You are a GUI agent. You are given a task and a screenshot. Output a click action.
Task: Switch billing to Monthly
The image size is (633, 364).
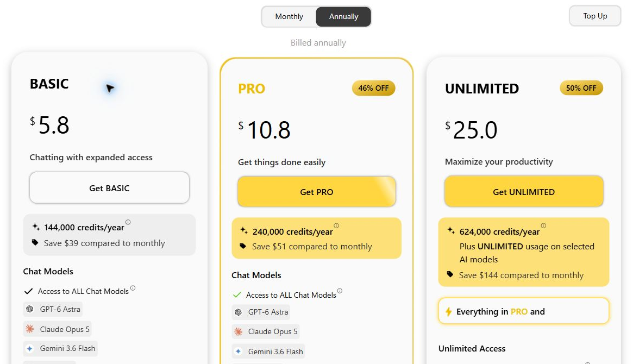pyautogui.click(x=289, y=16)
